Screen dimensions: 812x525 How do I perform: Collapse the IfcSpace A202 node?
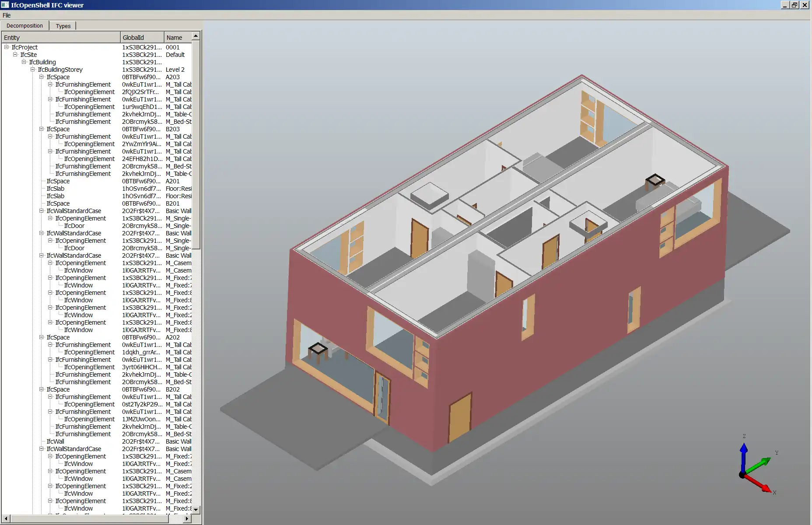pyautogui.click(x=42, y=337)
